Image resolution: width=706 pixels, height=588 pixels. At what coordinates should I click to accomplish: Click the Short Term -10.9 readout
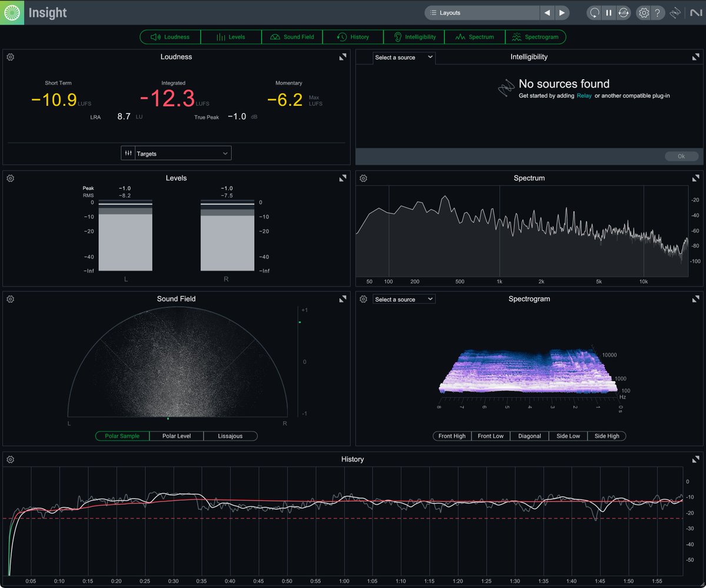pos(61,100)
